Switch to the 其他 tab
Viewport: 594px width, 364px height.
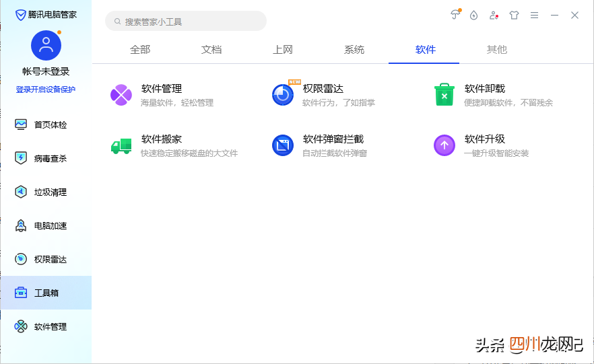coord(496,50)
